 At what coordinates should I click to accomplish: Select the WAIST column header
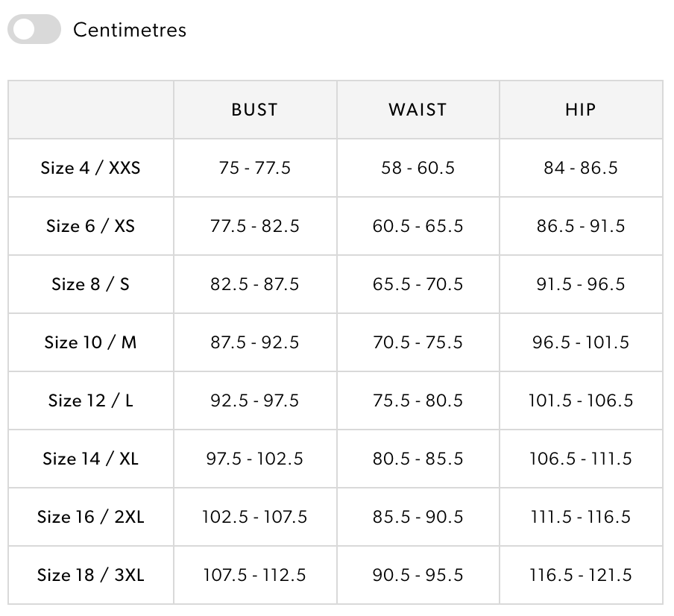tap(418, 110)
